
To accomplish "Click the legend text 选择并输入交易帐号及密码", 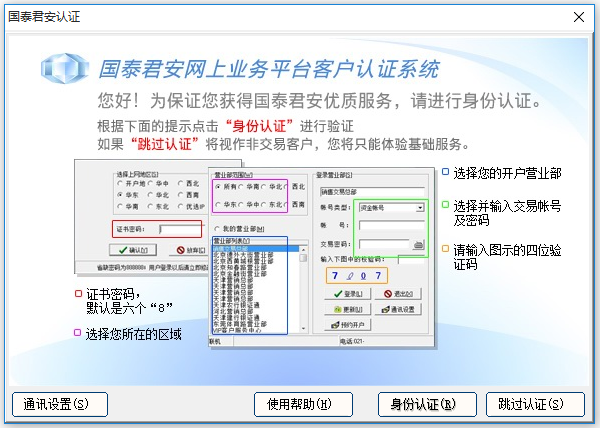I will [507, 213].
